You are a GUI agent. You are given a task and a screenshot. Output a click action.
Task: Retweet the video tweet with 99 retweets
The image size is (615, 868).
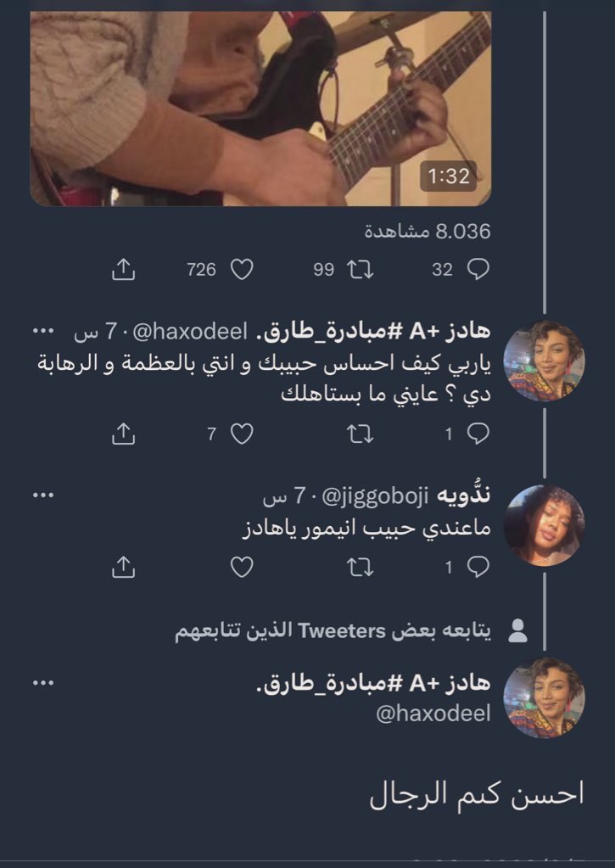[360, 270]
